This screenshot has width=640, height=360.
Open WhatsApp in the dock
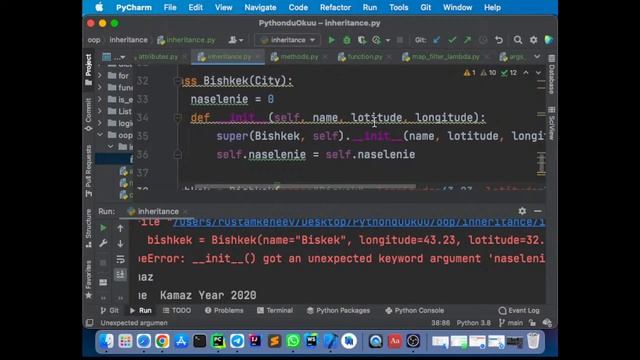(x=293, y=341)
